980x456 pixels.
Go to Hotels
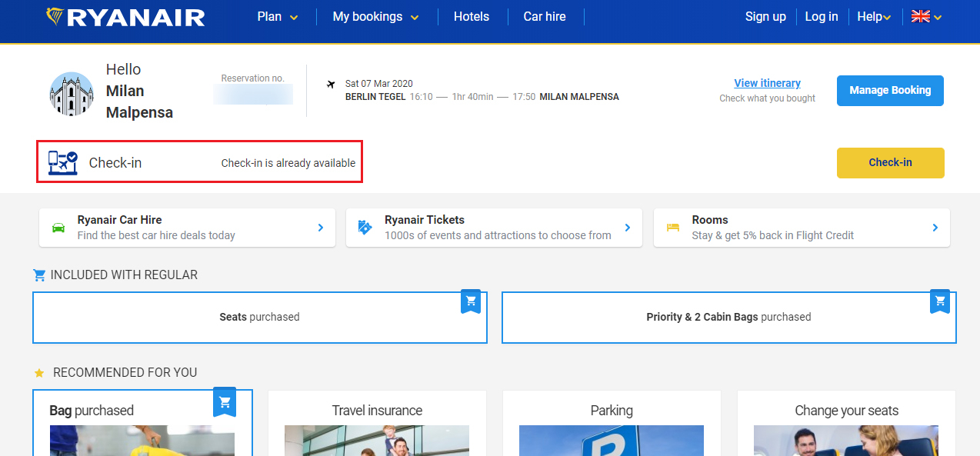pos(472,17)
